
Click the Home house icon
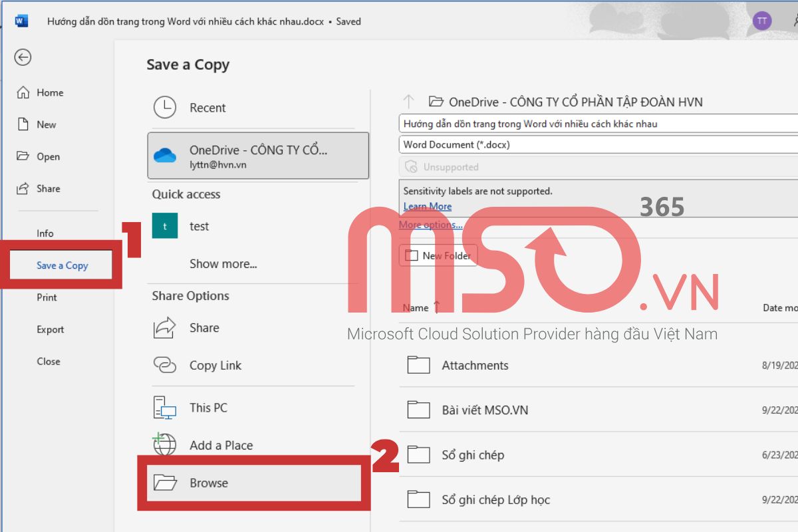pyautogui.click(x=23, y=92)
